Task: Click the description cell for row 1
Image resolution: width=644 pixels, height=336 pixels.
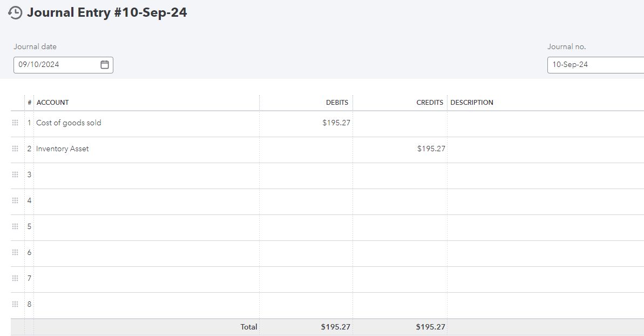Action: point(545,123)
